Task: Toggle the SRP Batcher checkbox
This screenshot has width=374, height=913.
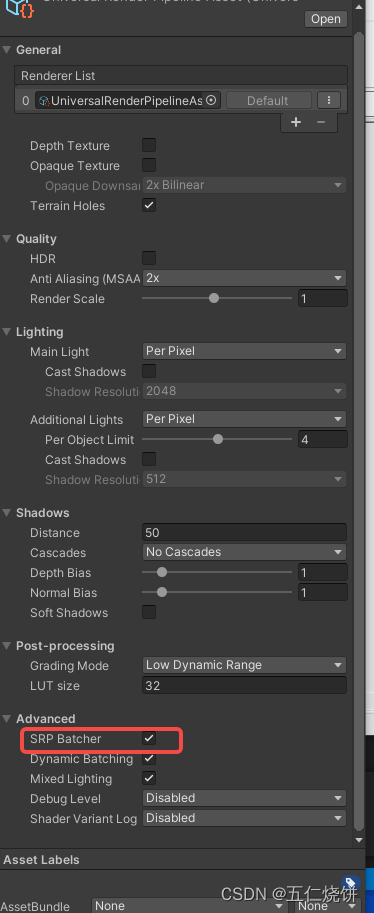Action: coord(149,738)
